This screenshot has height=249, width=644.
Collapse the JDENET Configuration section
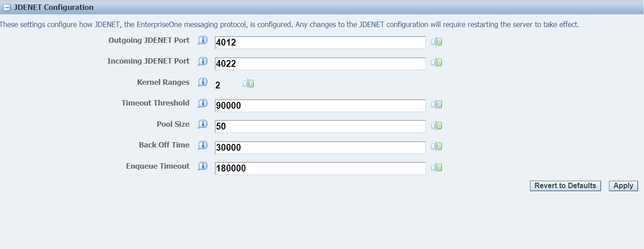pos(7,8)
